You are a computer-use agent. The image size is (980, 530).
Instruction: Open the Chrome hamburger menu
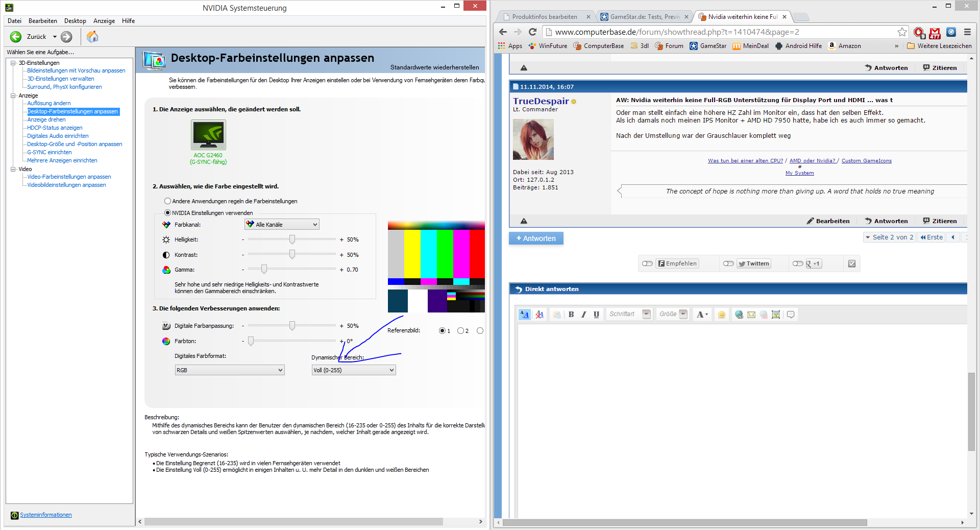967,32
